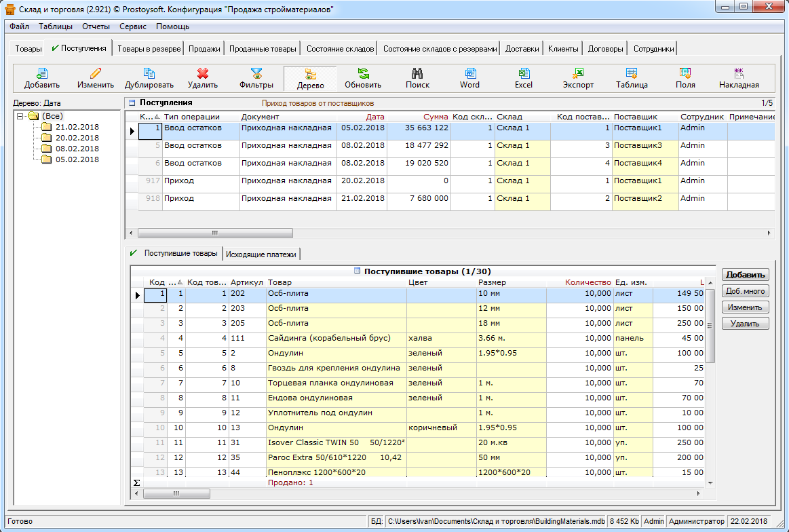Open the Отчеты menu
The height and width of the screenshot is (532, 789).
[96, 26]
